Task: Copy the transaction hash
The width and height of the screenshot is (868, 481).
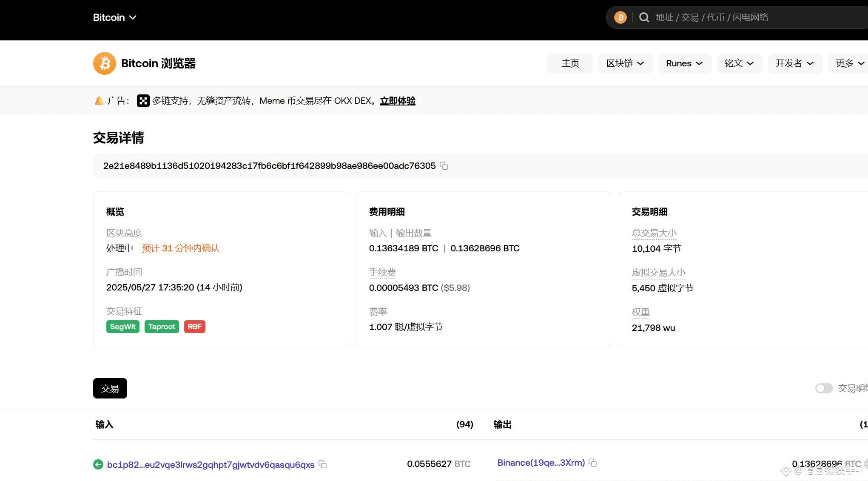Action: pyautogui.click(x=444, y=166)
